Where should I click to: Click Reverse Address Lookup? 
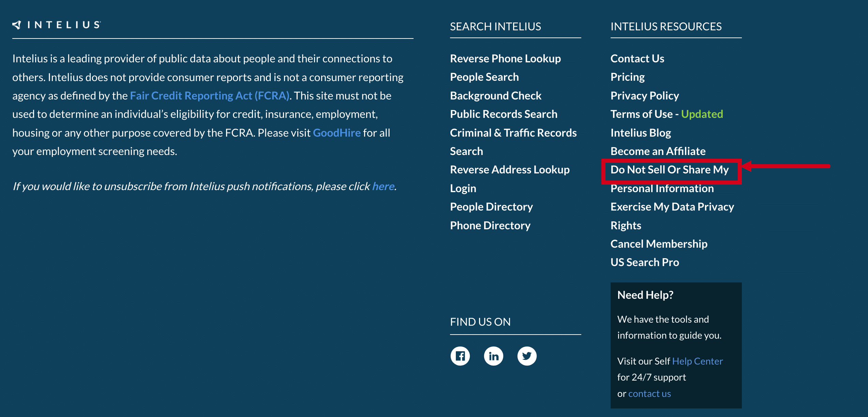pos(510,170)
